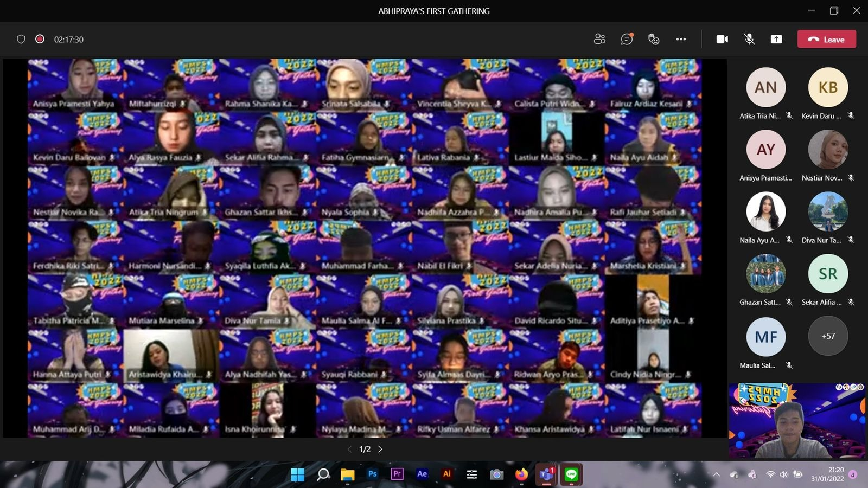Click the shield security icon
Image resolution: width=868 pixels, height=488 pixels.
pyautogui.click(x=21, y=39)
